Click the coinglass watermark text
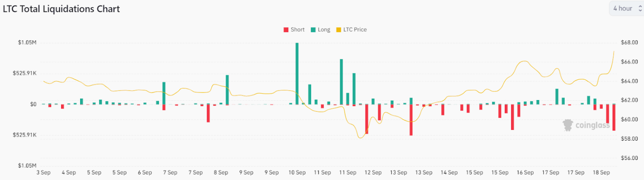This screenshot has height=180, width=644. pyautogui.click(x=592, y=125)
